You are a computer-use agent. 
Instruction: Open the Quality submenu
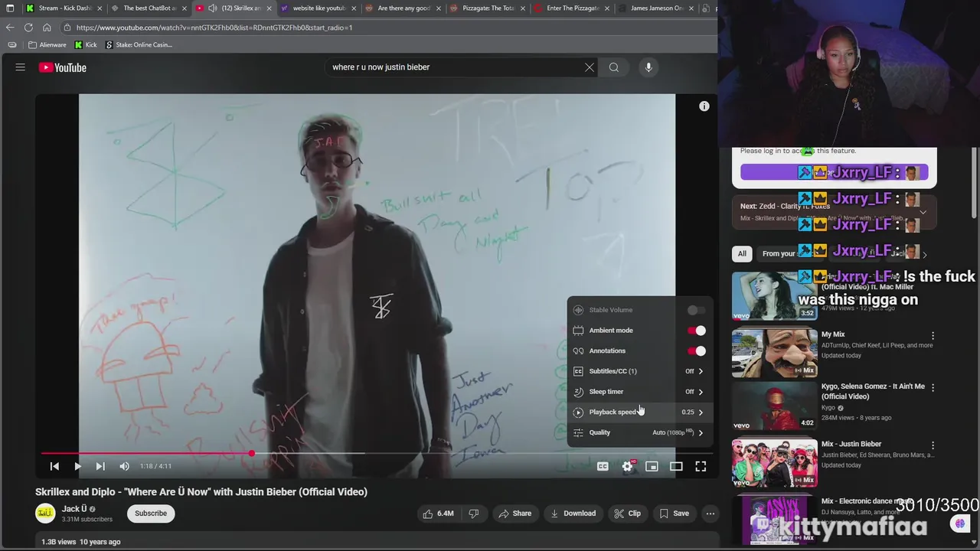(x=639, y=432)
